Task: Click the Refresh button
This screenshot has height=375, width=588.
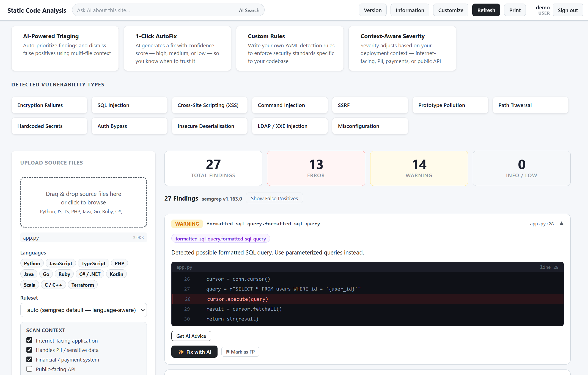Action: point(486,10)
